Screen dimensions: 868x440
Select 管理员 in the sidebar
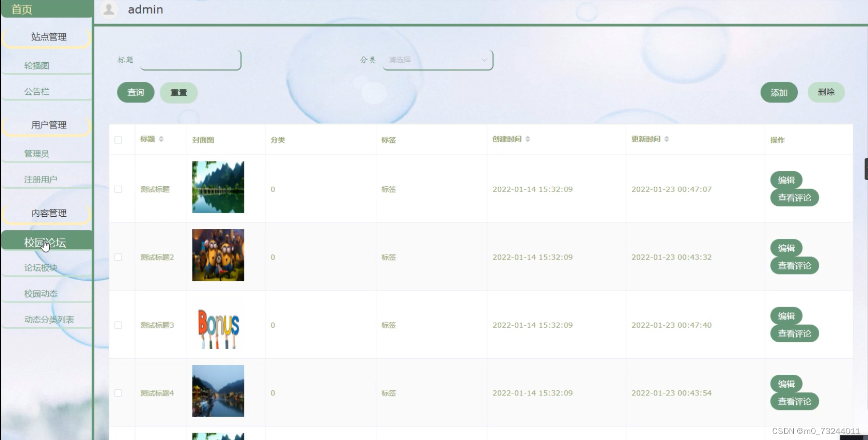(47, 154)
